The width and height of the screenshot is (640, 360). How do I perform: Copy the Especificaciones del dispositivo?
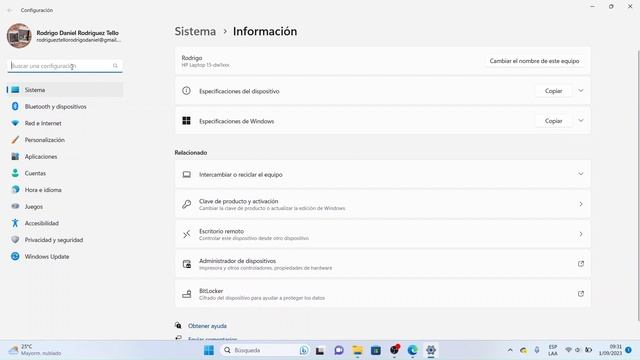tap(553, 91)
